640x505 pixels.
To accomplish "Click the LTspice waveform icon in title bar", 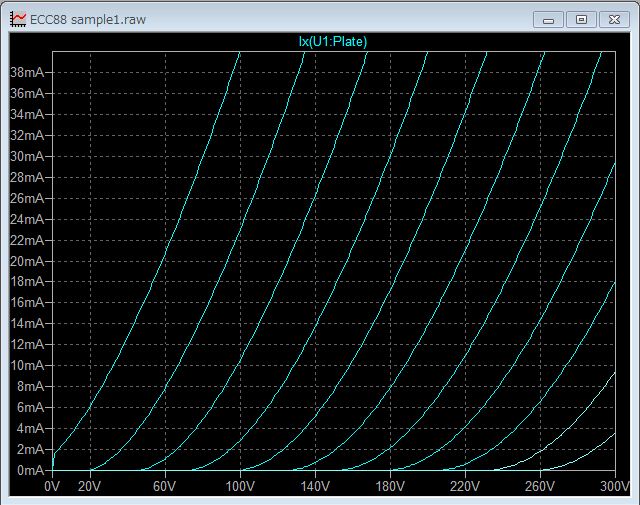I will coord(18,19).
